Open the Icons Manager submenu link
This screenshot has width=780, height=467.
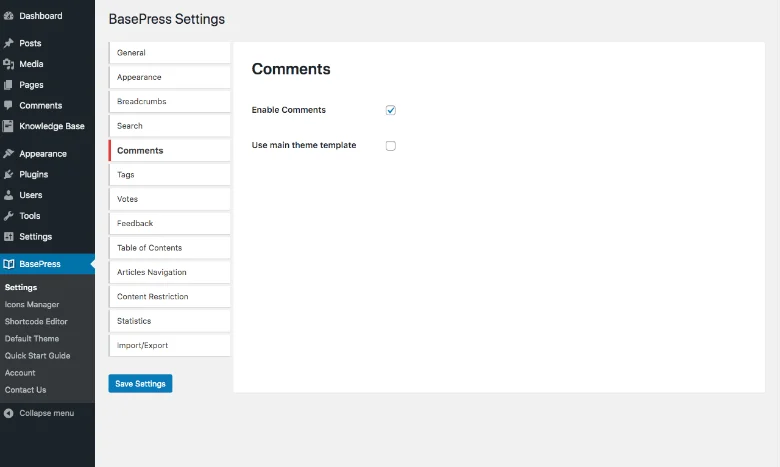(32, 304)
